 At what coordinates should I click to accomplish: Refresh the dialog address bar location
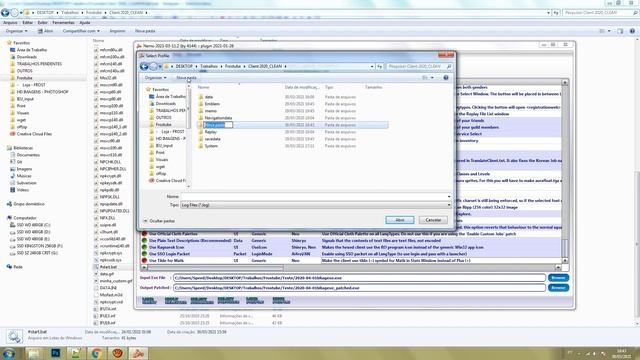[380, 66]
